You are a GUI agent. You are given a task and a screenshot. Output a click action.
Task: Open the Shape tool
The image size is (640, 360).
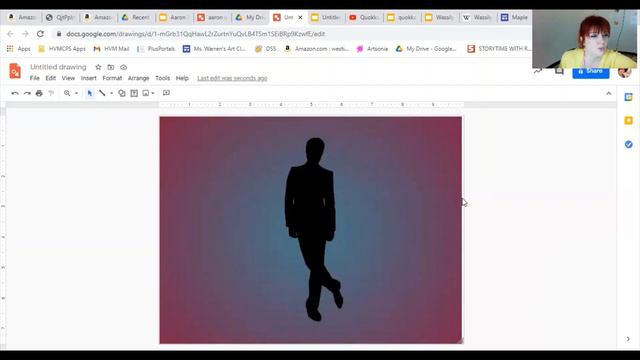122,93
